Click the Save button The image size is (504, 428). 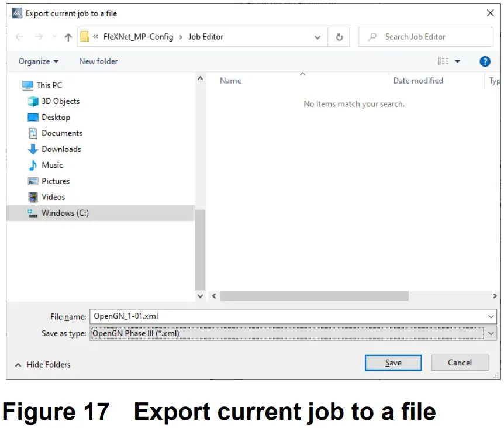[393, 363]
